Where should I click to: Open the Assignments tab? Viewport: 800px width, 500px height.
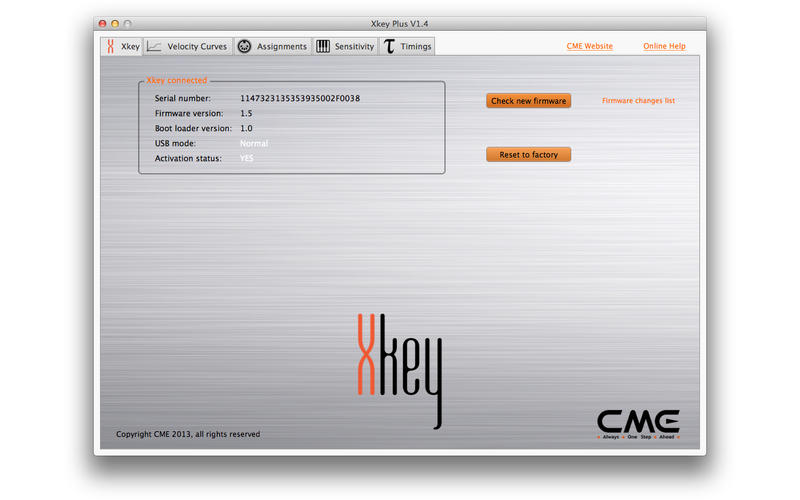point(273,46)
